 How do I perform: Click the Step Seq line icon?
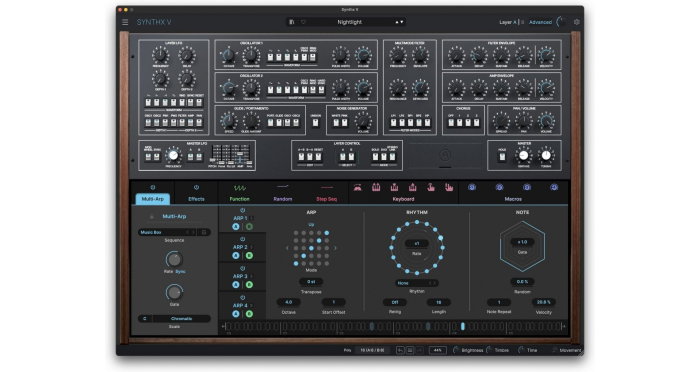[327, 188]
